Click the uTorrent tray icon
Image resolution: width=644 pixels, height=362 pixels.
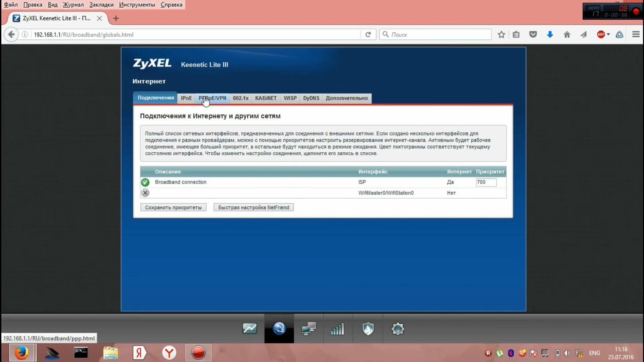point(500,353)
